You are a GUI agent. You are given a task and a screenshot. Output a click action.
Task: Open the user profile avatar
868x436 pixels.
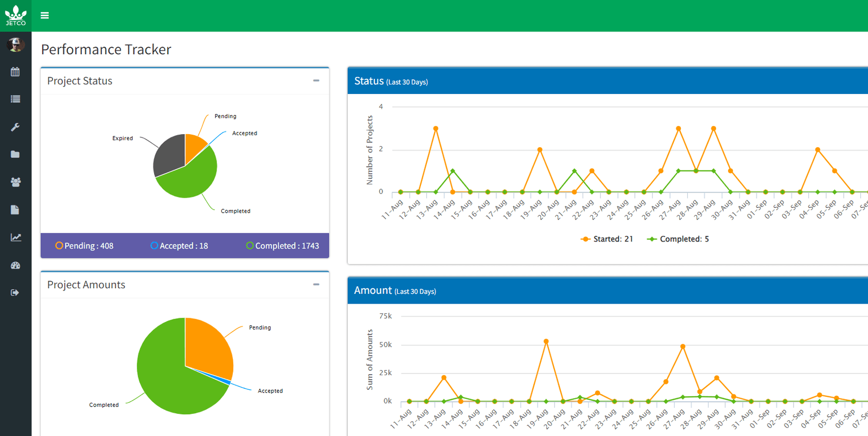[16, 45]
